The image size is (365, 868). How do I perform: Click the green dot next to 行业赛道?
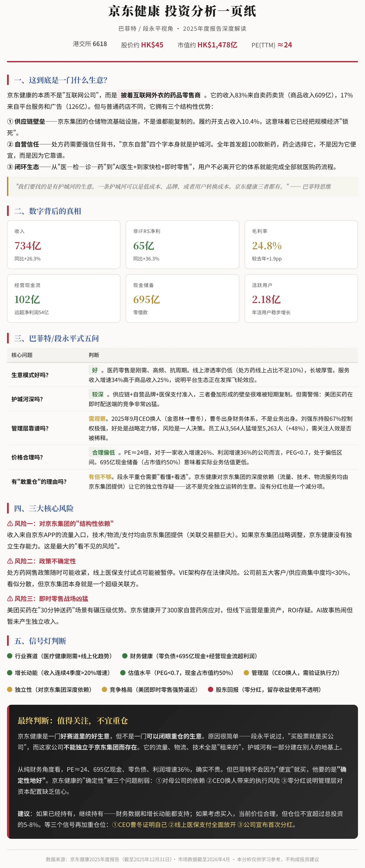coord(10,656)
